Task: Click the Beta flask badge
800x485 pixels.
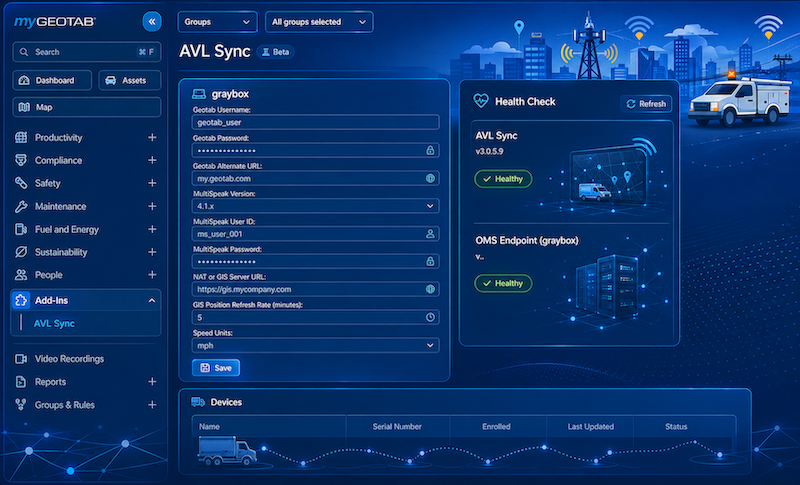Action: (x=276, y=52)
